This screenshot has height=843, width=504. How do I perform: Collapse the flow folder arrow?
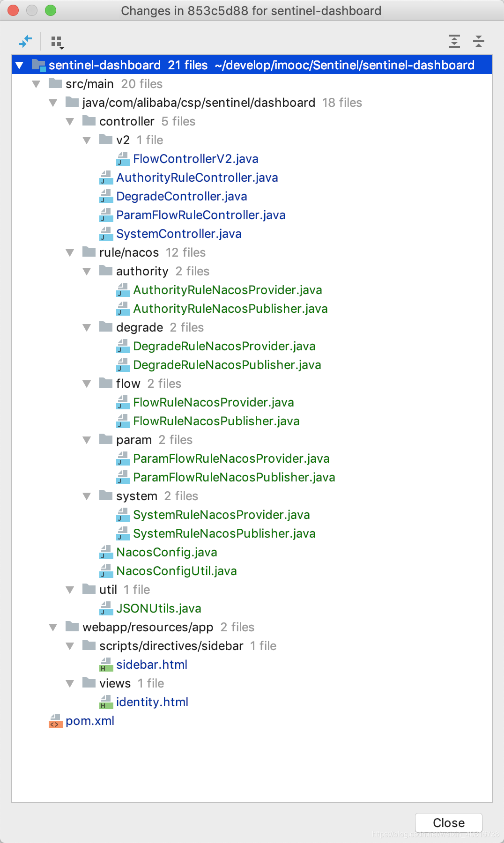(x=87, y=384)
